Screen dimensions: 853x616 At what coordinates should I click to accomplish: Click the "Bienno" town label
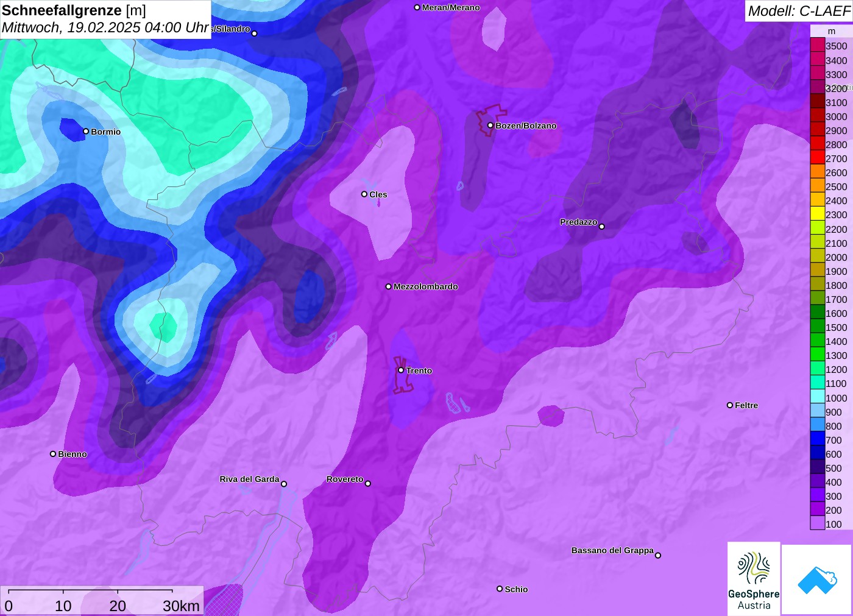[x=73, y=454]
